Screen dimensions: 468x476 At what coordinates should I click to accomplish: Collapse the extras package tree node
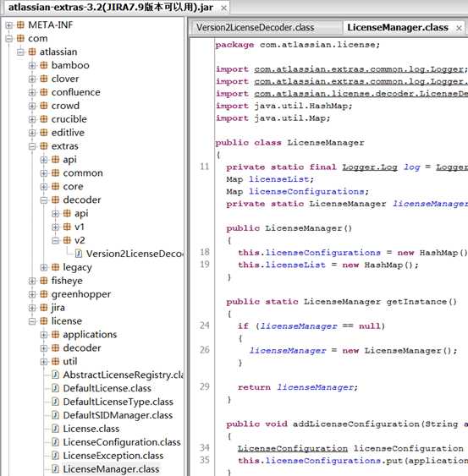click(32, 146)
